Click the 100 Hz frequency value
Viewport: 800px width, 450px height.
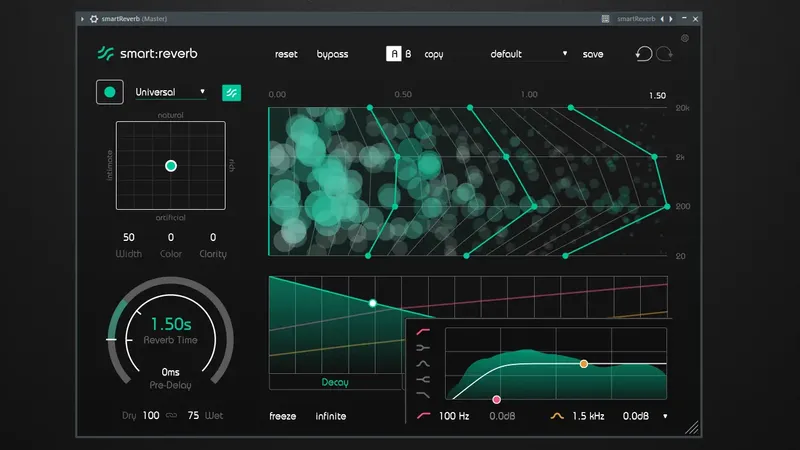(454, 416)
